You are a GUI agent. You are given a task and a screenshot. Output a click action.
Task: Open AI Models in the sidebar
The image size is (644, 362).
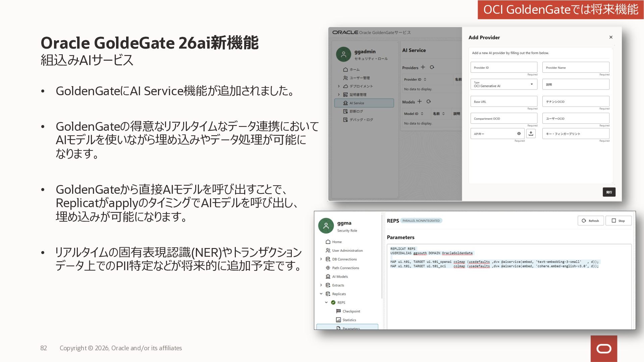tap(339, 277)
